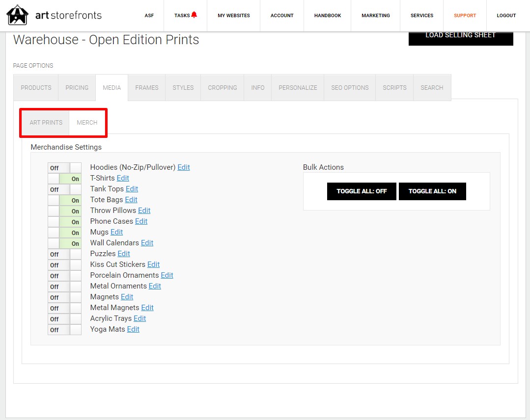Viewport: 530px width, 420px height.
Task: Click Edit next to Tote Bags
Action: [131, 200]
